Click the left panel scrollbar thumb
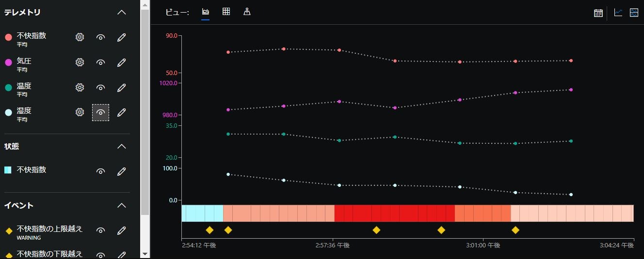The height and width of the screenshot is (259, 644). point(145,112)
